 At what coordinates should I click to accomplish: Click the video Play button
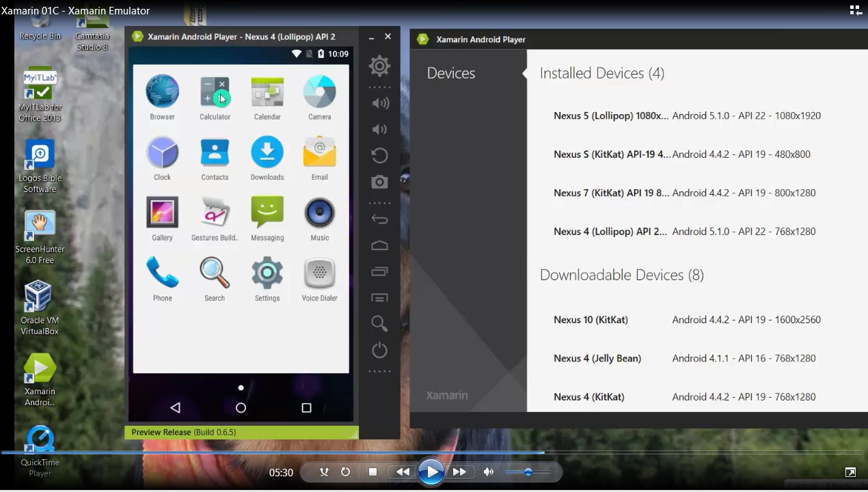[x=431, y=472]
